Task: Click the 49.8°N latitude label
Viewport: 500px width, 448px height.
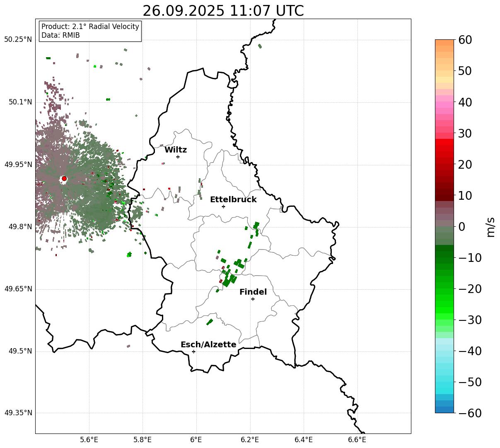Action: pyautogui.click(x=20, y=227)
